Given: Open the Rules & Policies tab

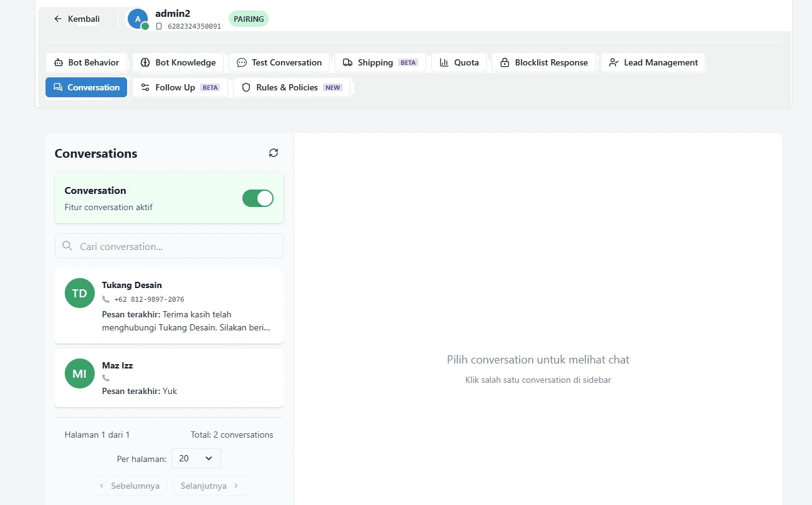Looking at the screenshot, I should click(x=292, y=87).
